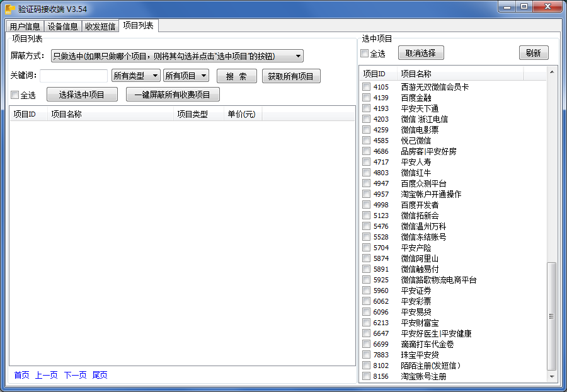Image resolution: width=567 pixels, height=392 pixels.
Task: Check the box for 4686 品房客
Action: (x=366, y=151)
